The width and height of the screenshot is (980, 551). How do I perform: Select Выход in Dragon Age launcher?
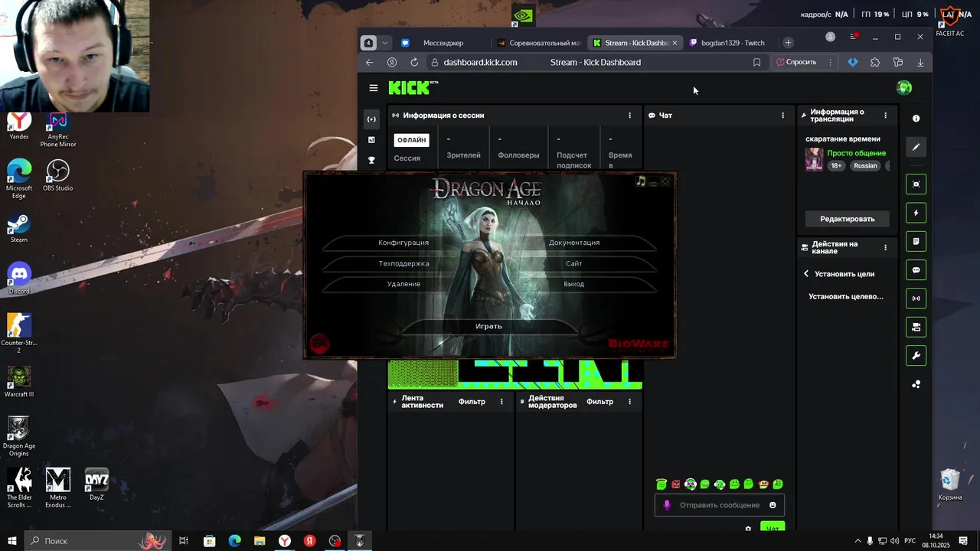pos(574,284)
